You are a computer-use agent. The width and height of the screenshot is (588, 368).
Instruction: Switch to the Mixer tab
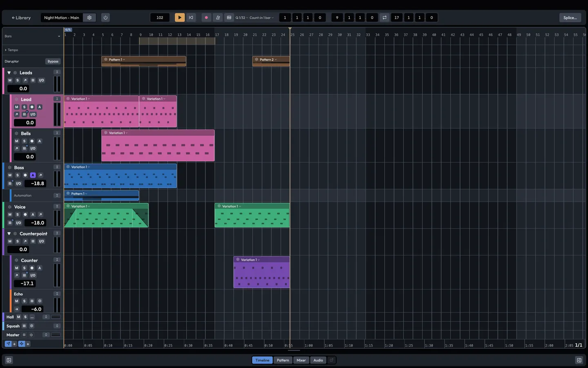301,360
